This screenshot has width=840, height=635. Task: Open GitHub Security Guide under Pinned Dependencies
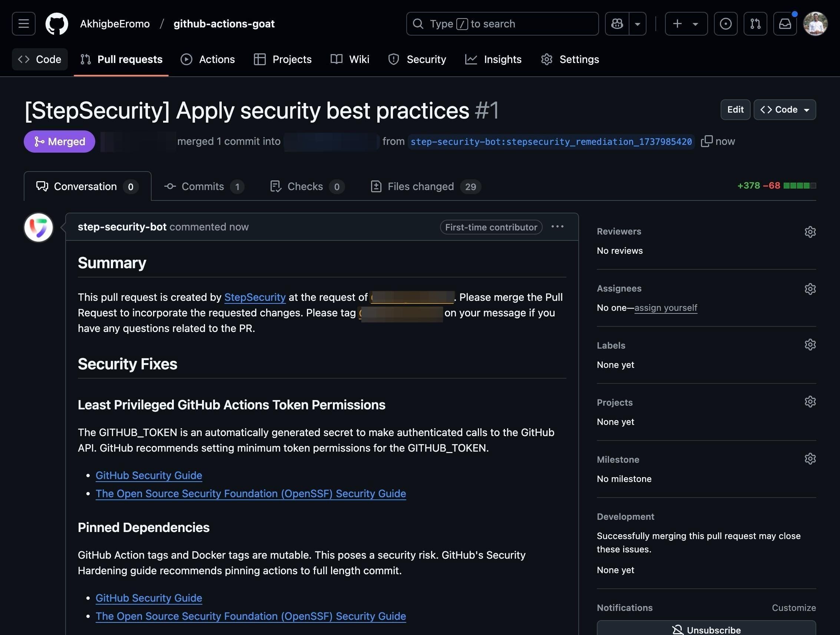click(x=149, y=598)
